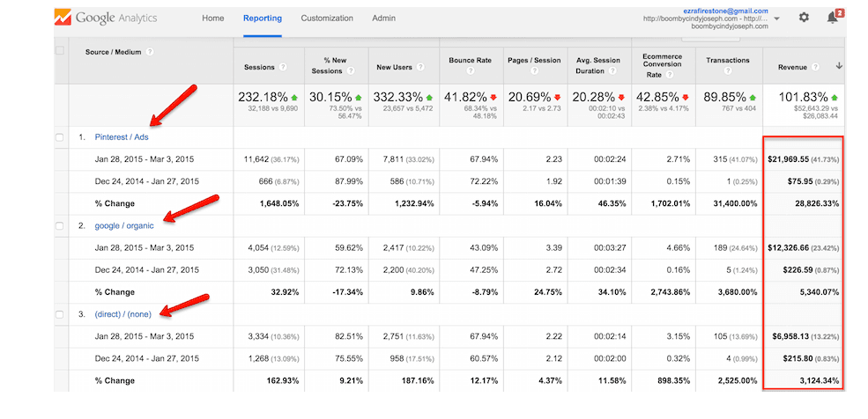Click the 7,811 new users cell
The image size is (868, 419).
click(393, 159)
